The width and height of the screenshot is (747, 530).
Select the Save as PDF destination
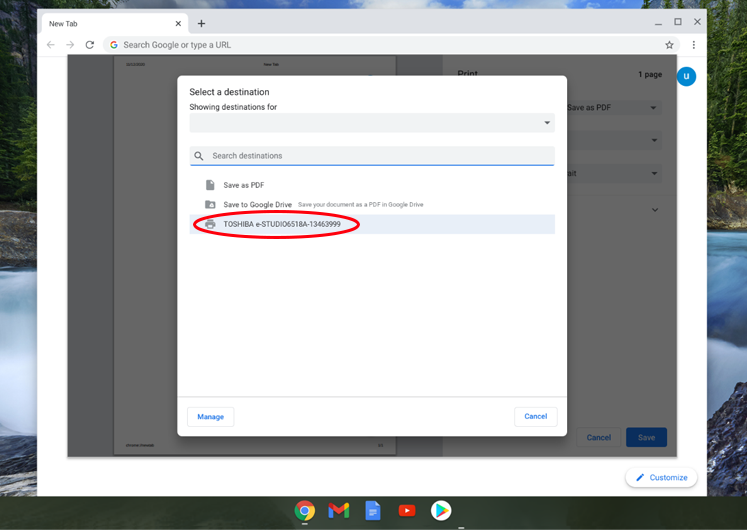tap(244, 185)
